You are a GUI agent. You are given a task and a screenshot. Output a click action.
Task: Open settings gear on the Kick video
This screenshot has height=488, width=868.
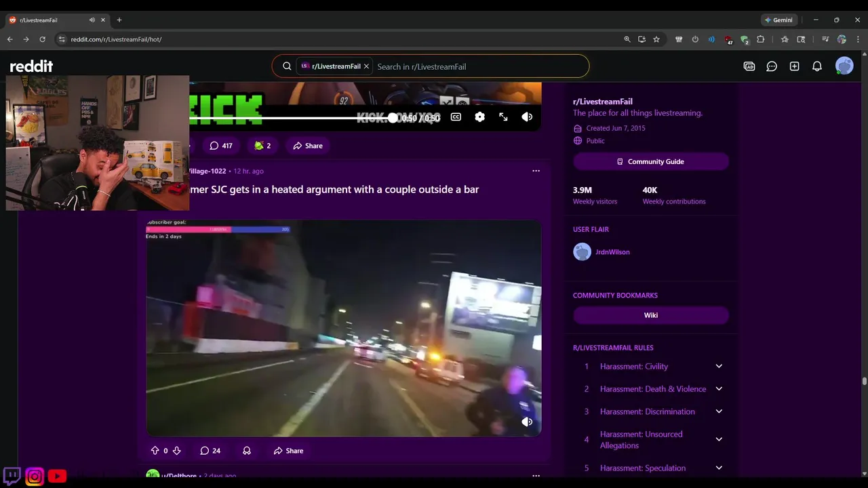click(479, 117)
